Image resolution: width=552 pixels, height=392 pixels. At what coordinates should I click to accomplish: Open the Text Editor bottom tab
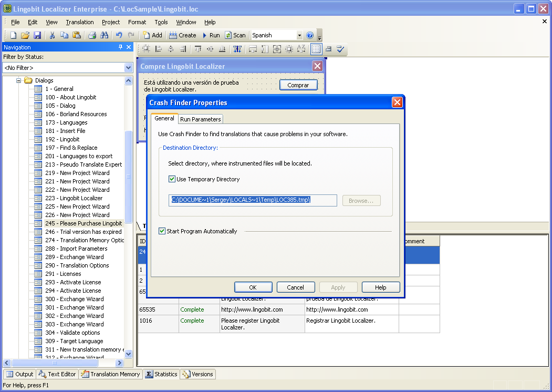57,374
